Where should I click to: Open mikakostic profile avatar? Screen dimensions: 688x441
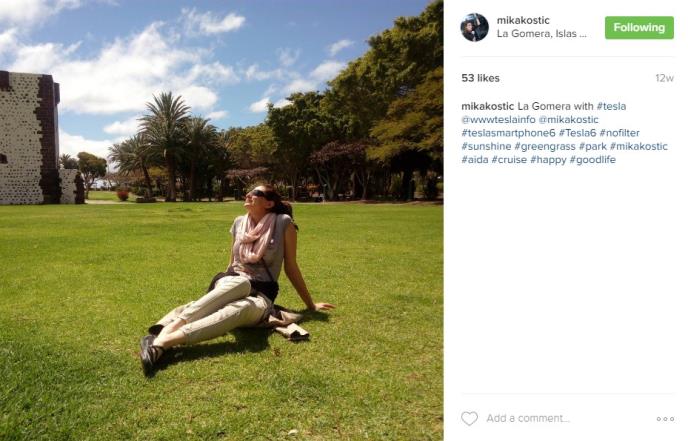click(x=474, y=27)
